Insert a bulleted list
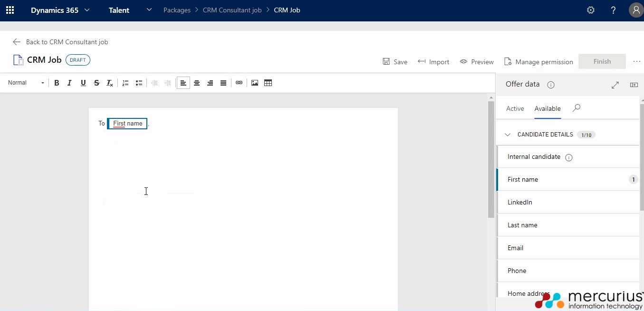The height and width of the screenshot is (311, 644). tap(139, 83)
